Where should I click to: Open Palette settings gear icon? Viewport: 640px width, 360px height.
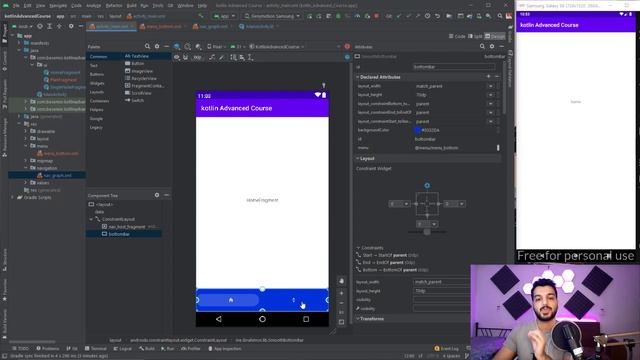(x=157, y=47)
